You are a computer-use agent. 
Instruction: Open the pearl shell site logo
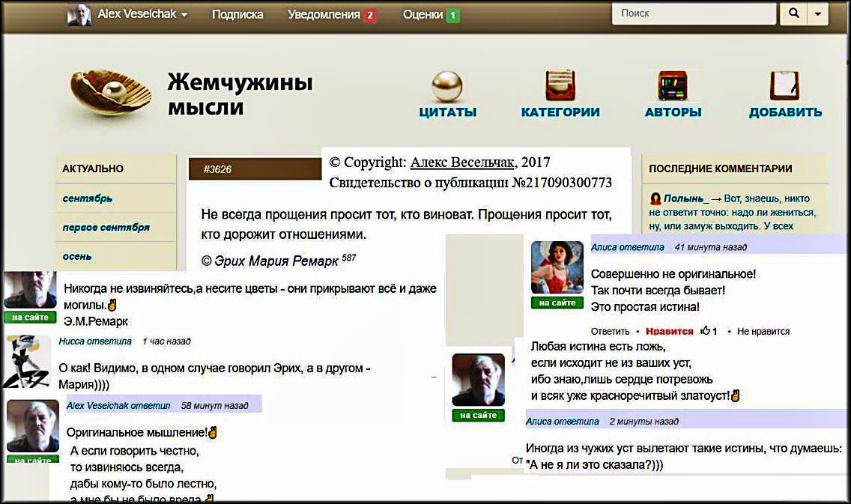pyautogui.click(x=111, y=92)
